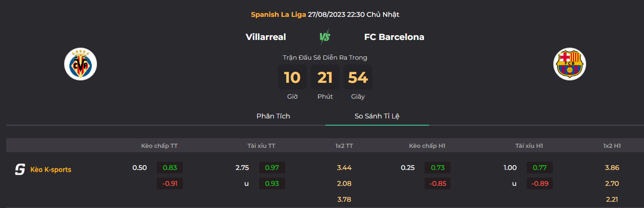Choose 1x2 first-half odds 3.86
The height and width of the screenshot is (208, 644).
tap(612, 168)
